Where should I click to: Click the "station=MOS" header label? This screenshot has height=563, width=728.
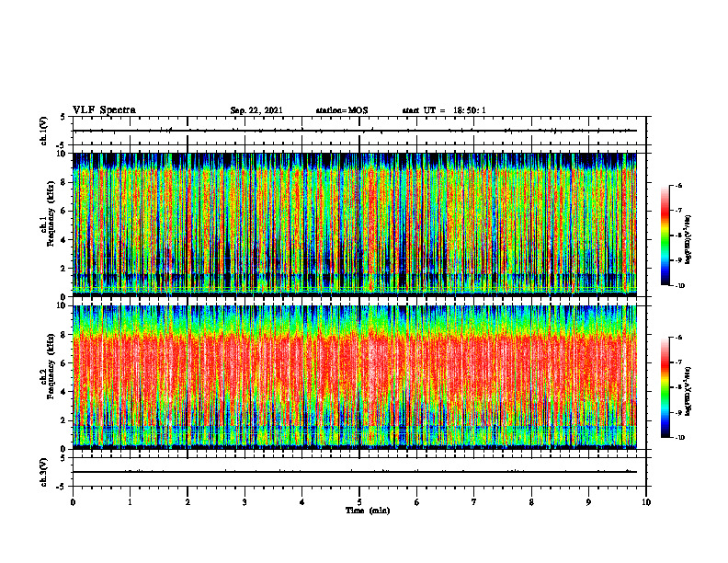tap(342, 110)
